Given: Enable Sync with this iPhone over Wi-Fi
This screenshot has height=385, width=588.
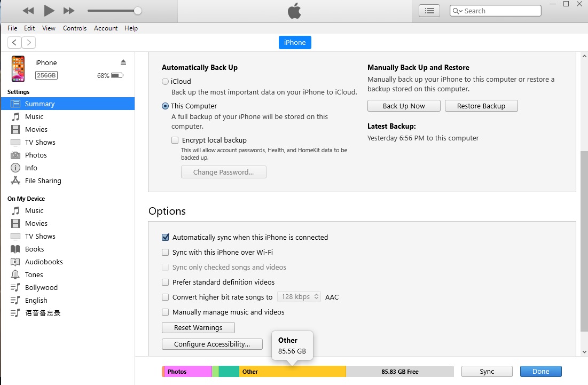Looking at the screenshot, I should [x=166, y=252].
